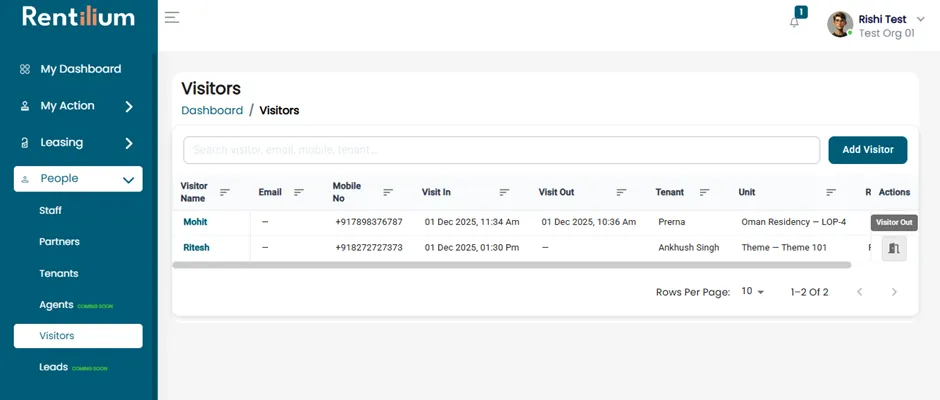
Task: Click the Visit In column header text
Action: 436,193
